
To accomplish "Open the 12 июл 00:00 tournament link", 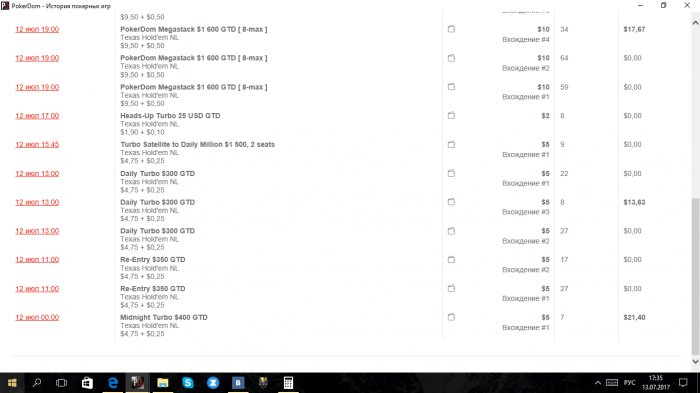I will [x=37, y=317].
